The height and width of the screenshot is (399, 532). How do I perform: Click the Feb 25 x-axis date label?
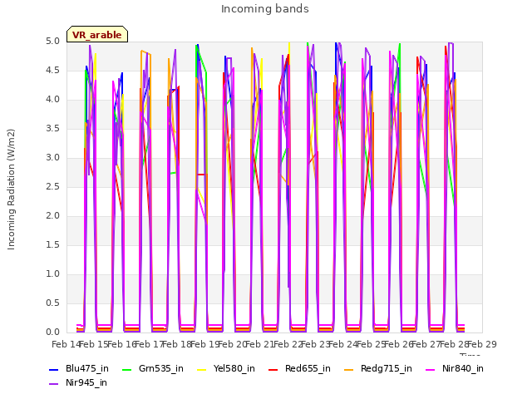(x=372, y=345)
